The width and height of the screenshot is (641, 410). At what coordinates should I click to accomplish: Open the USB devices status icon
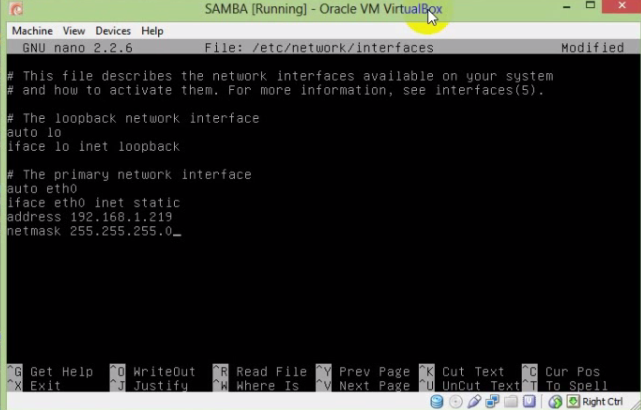click(474, 401)
